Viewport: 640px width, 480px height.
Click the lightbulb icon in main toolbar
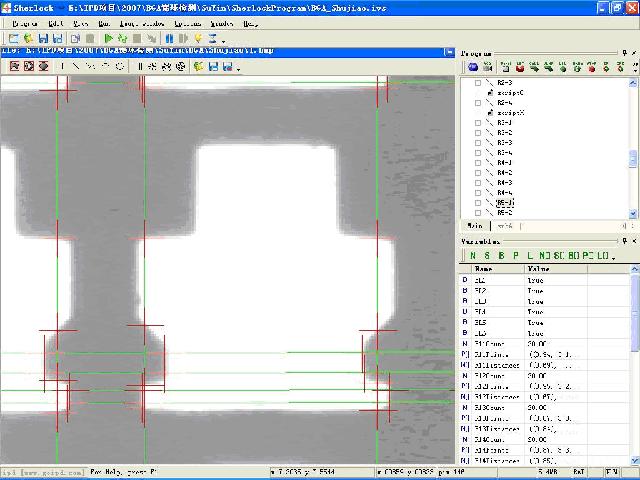pyautogui.click(x=197, y=38)
